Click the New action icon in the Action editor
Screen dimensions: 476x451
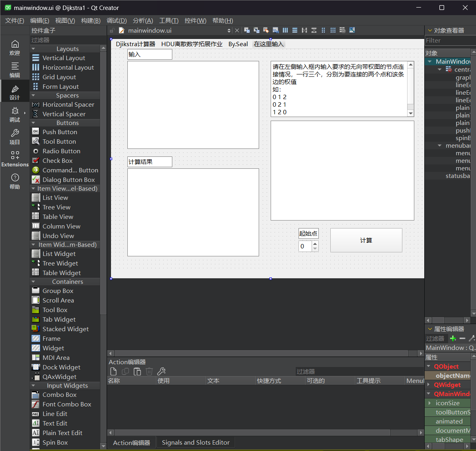113,371
